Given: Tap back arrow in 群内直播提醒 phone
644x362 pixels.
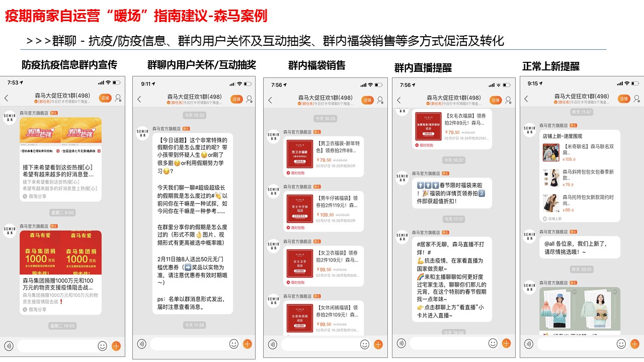Looking at the screenshot, I should (x=399, y=100).
